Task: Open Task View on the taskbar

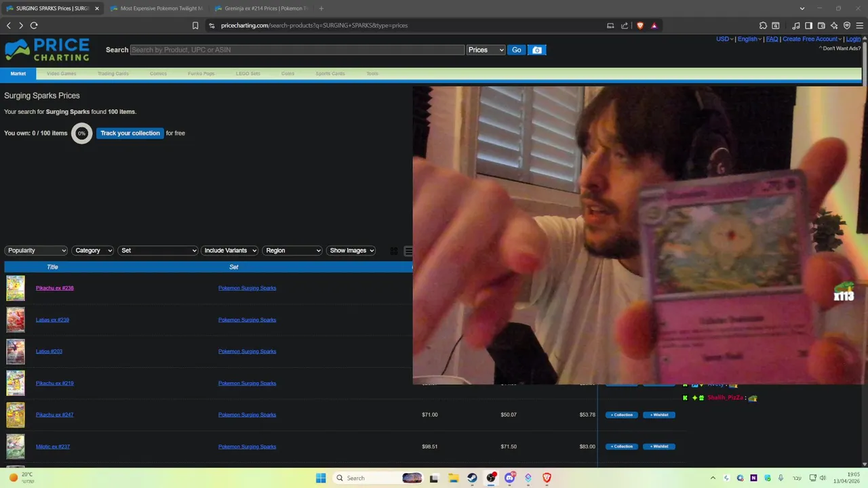Action: 434,478
